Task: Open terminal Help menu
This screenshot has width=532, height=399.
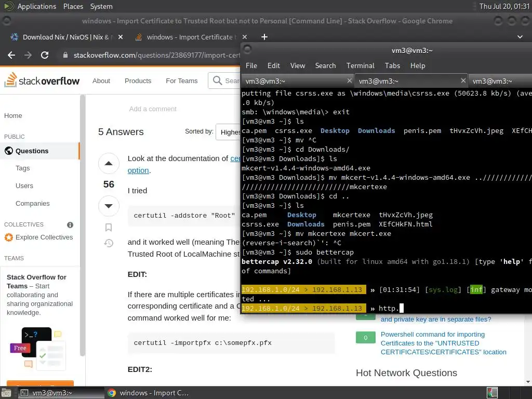Action: (418, 65)
